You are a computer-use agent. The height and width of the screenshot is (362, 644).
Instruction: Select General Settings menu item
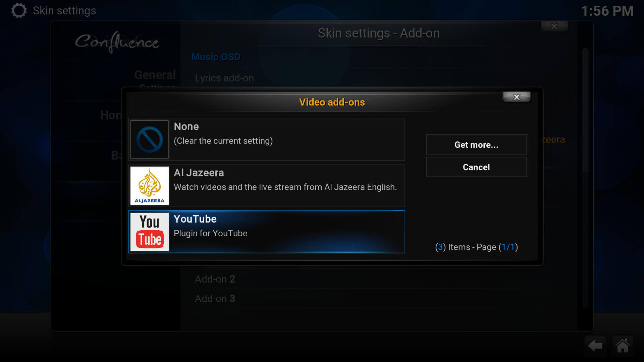pyautogui.click(x=154, y=80)
